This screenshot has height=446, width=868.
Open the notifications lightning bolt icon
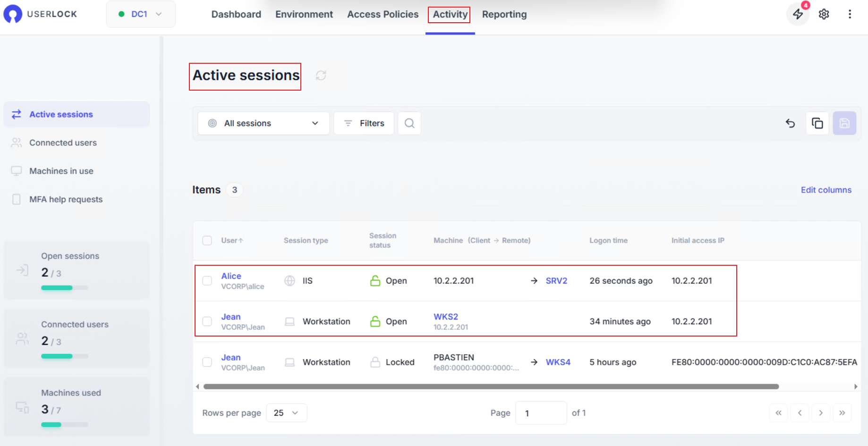[x=798, y=14]
